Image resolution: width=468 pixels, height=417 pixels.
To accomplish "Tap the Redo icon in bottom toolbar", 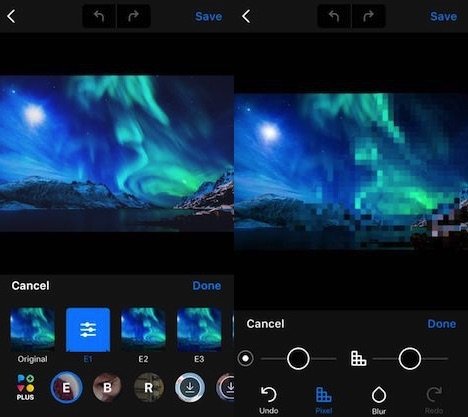I will (434, 400).
